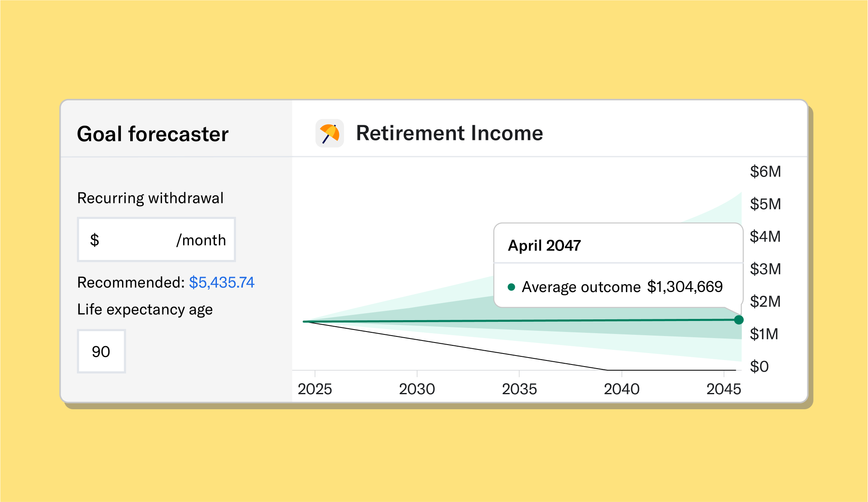The width and height of the screenshot is (868, 502).
Task: Click the April 2047 tooltip title
Action: coord(544,245)
